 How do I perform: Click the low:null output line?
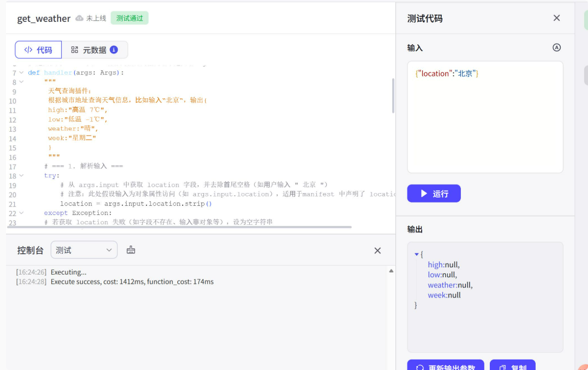click(442, 274)
